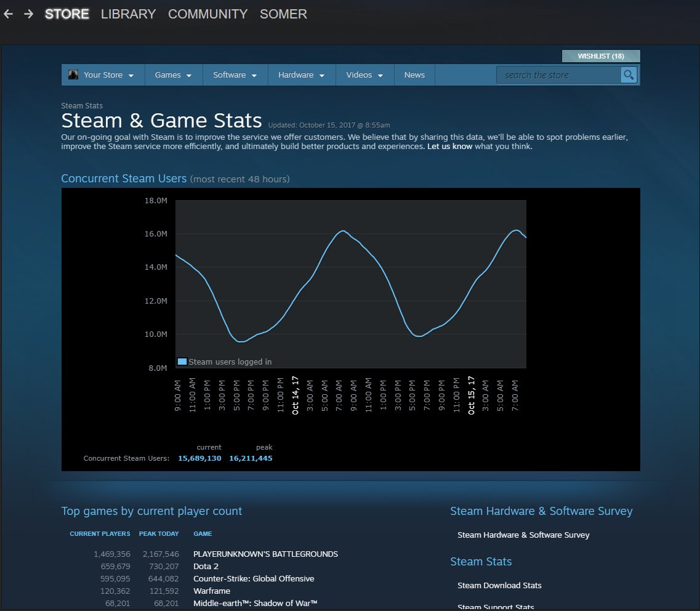Expand the Software dropdown menu

[x=235, y=75]
